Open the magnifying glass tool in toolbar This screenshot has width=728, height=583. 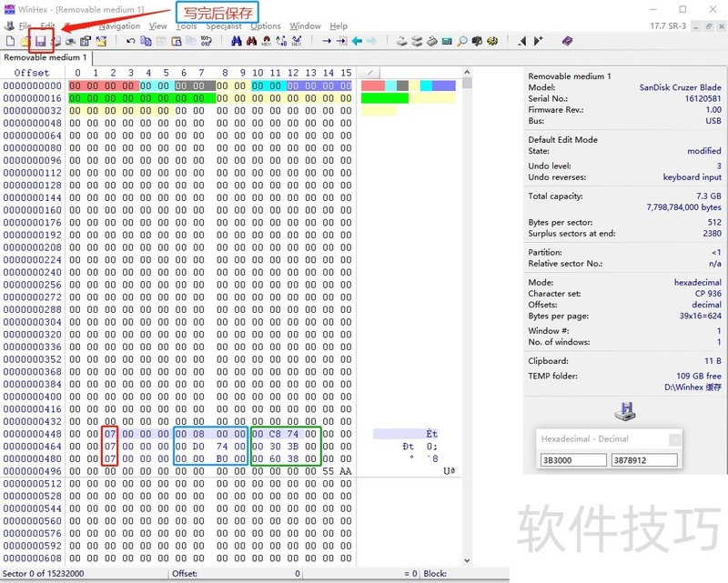pyautogui.click(x=462, y=41)
